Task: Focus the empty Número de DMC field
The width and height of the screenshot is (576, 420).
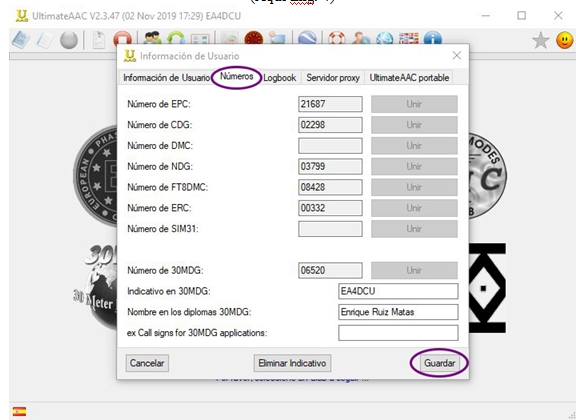Action: [x=330, y=146]
